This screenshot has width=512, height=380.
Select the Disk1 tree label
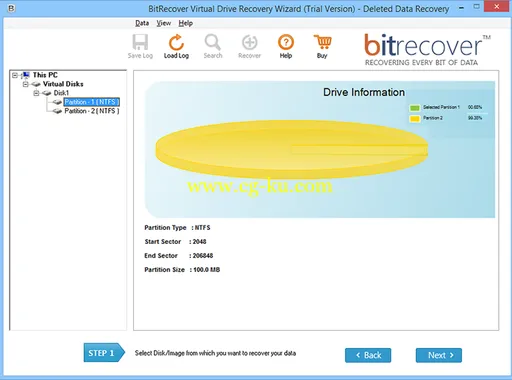61,93
